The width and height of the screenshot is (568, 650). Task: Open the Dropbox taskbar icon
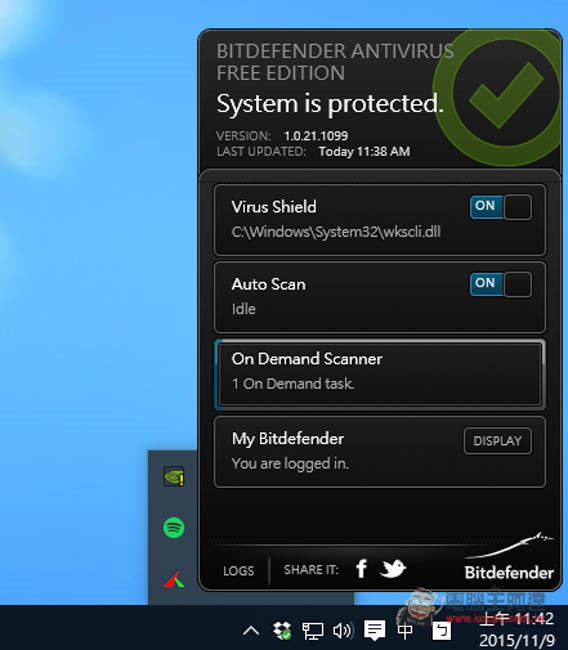click(282, 631)
